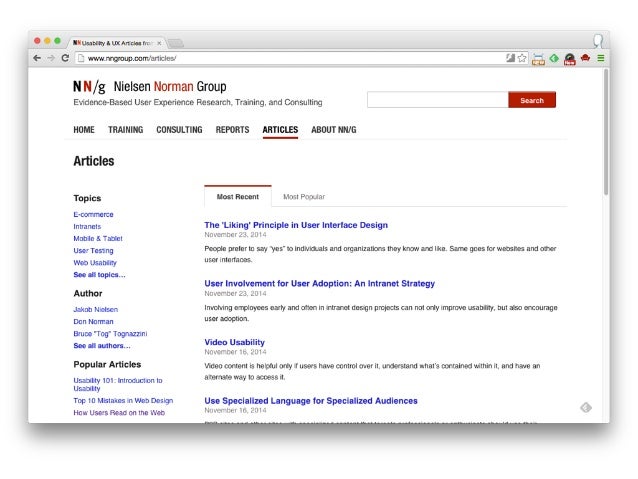Screen dimensions: 638x479
Task: Open author Jakob Nielsen link
Action: (96, 309)
